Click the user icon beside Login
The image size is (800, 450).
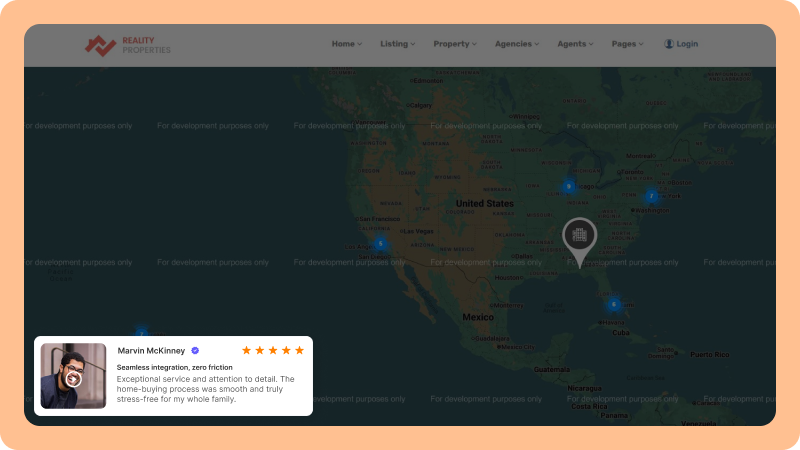coord(669,44)
